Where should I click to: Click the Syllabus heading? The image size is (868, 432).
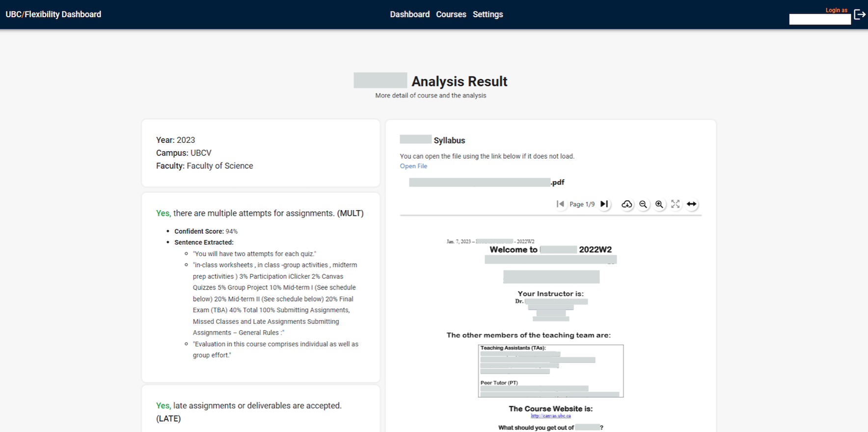[x=449, y=140]
